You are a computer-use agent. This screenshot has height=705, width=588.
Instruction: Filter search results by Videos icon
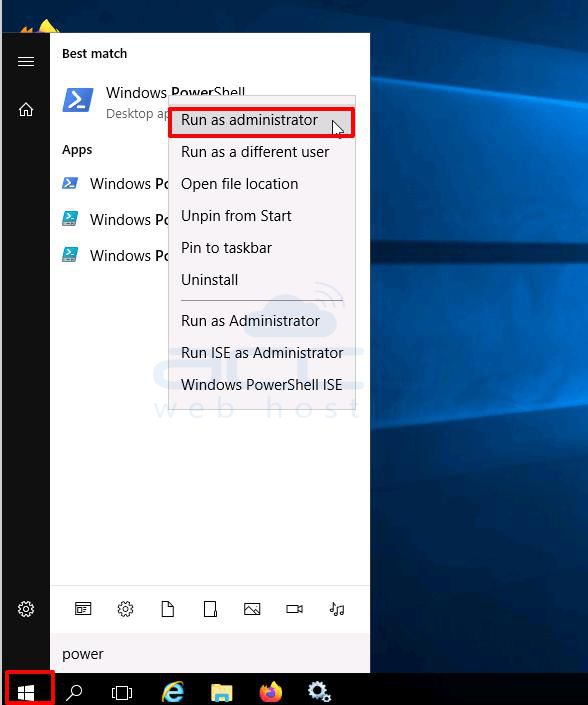(294, 609)
